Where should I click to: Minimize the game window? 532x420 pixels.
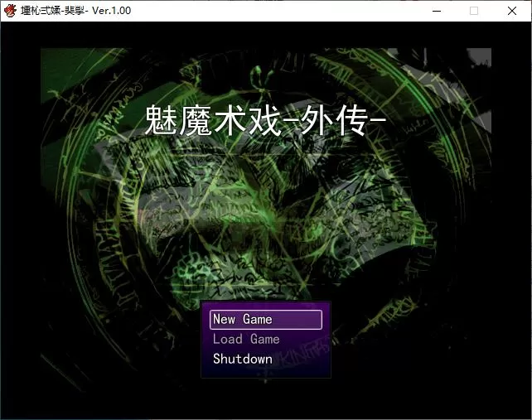436,11
